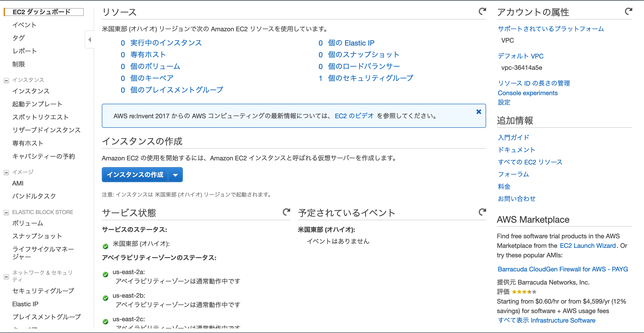Click the 個の Elastic IP resource link
The image size is (644, 333).
point(351,43)
